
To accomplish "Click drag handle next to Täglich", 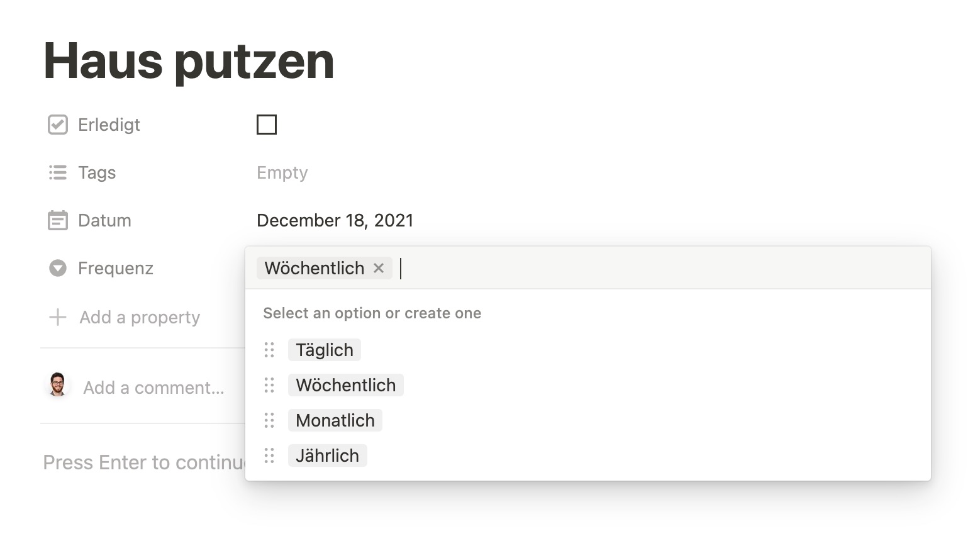I will (269, 350).
